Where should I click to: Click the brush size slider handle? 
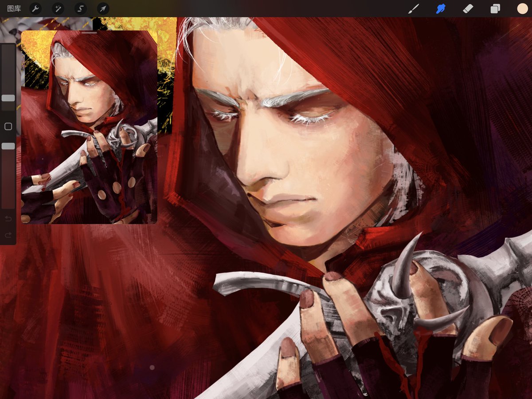[x=8, y=98]
